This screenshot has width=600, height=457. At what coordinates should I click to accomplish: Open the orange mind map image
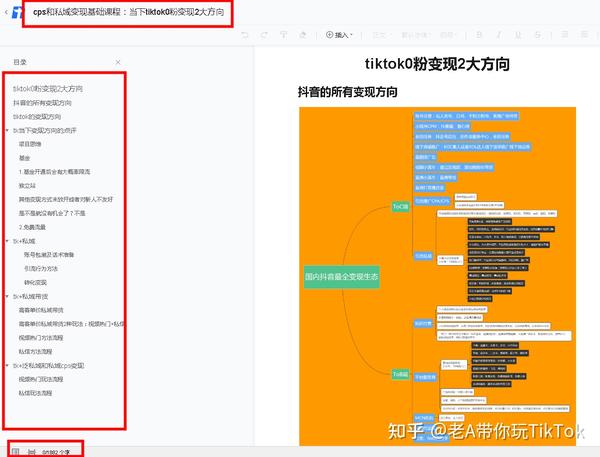point(437,276)
